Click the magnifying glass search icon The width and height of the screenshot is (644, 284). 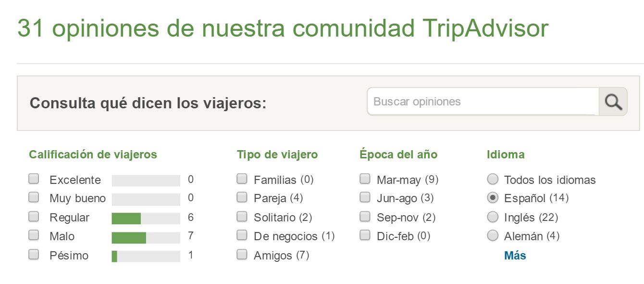point(613,102)
